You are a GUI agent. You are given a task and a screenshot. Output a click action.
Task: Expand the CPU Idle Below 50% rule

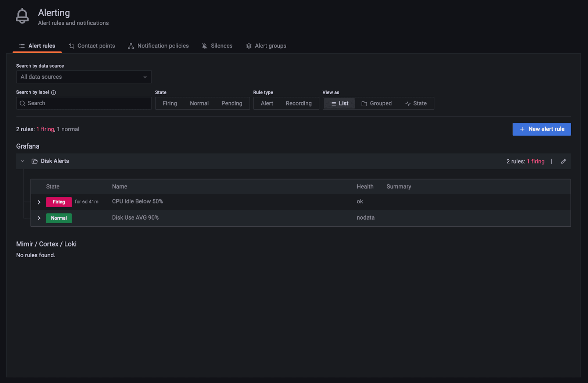coord(39,202)
